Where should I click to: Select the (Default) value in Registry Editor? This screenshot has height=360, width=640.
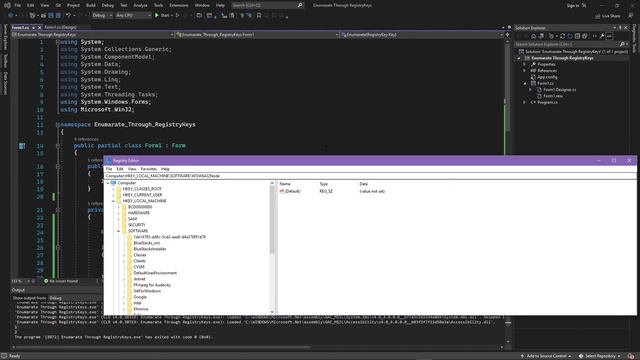click(x=292, y=191)
